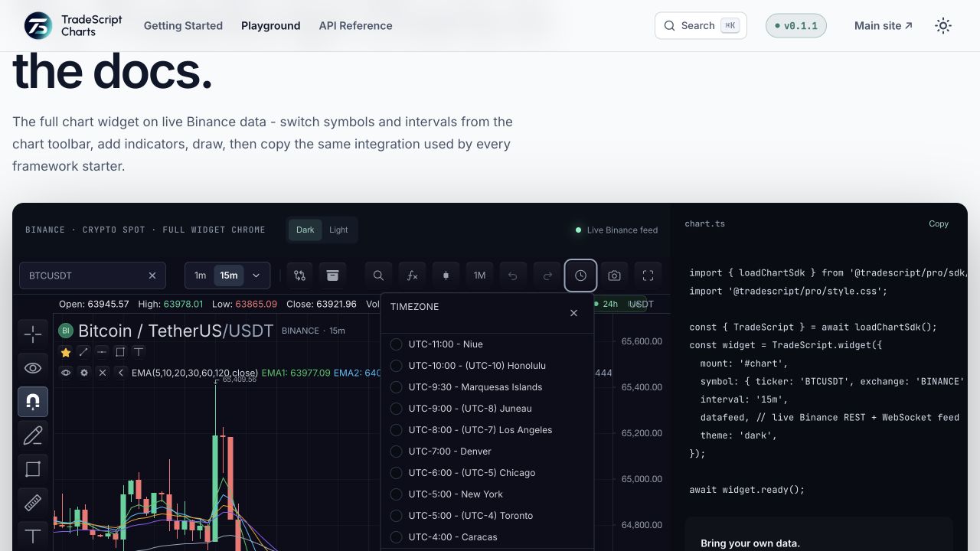Image resolution: width=980 pixels, height=551 pixels.
Task: Close the Timezone panel
Action: coord(573,313)
